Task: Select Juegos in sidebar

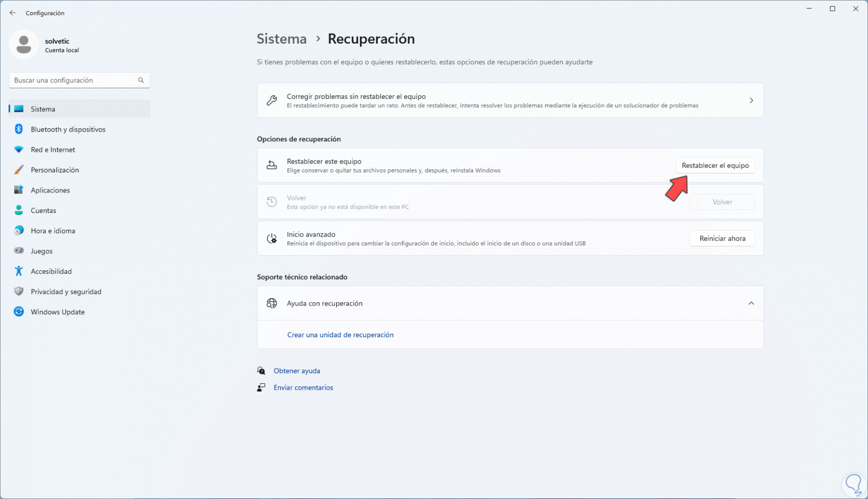Action: 80,251
